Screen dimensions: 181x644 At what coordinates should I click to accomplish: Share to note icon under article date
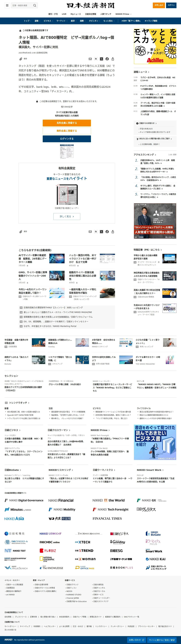click(96, 59)
